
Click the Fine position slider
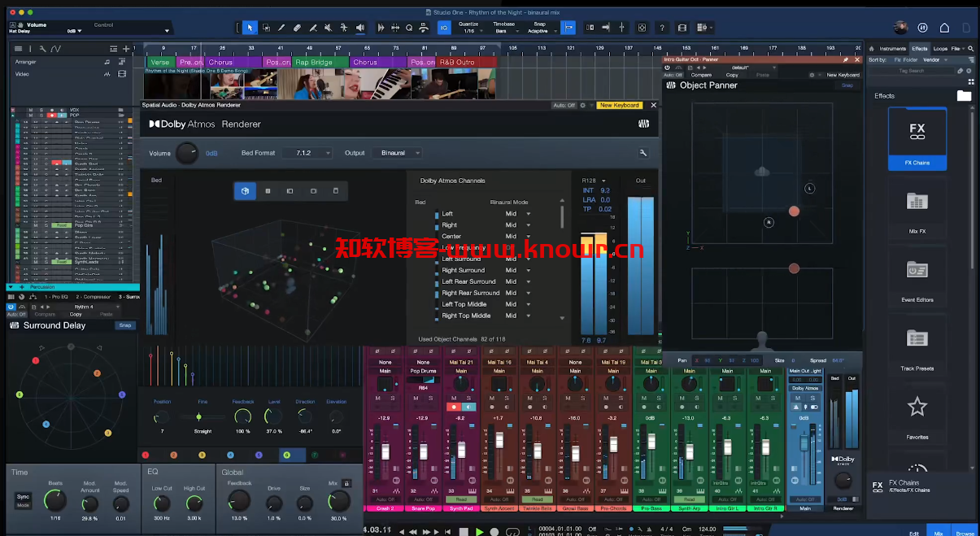tap(203, 416)
